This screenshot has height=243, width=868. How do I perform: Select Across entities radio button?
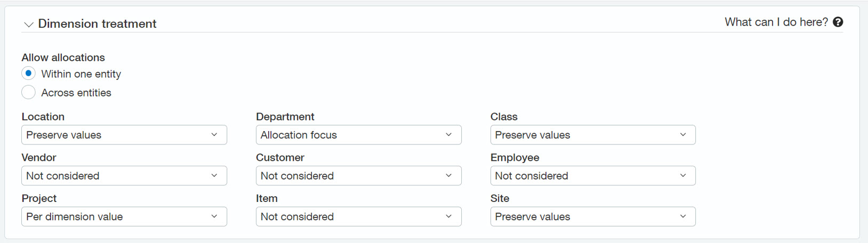(29, 92)
